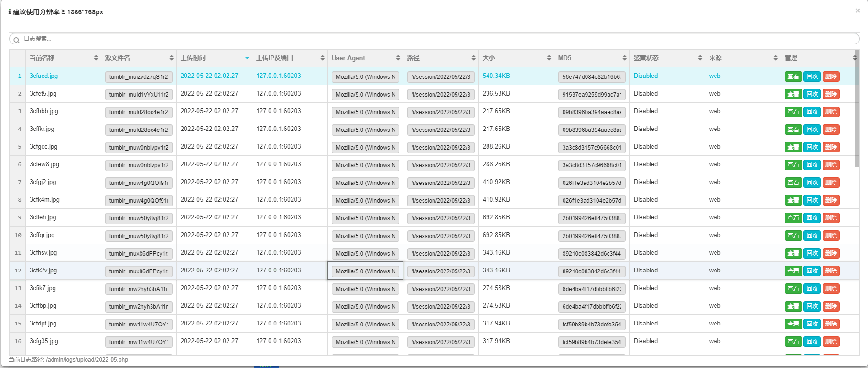Toggle the 上传时间 descending sort arrow
This screenshot has height=368, width=868.
click(x=247, y=58)
